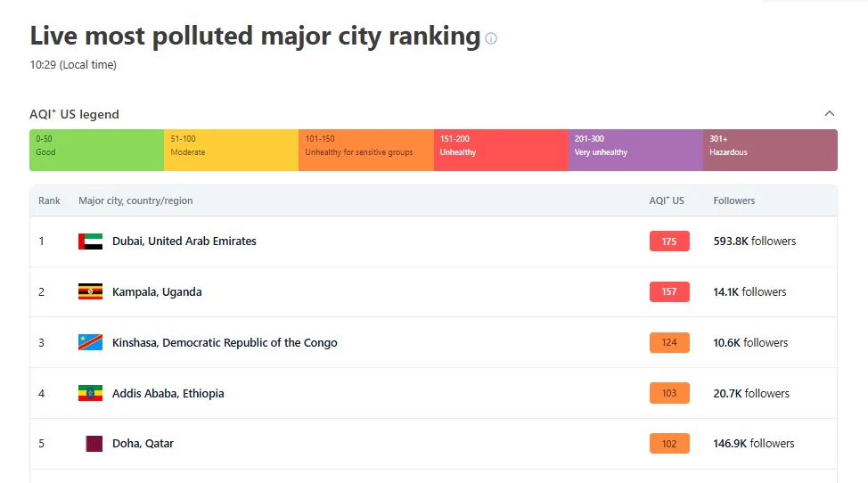Click the AQI US column header
The height and width of the screenshot is (483, 868).
pos(667,201)
